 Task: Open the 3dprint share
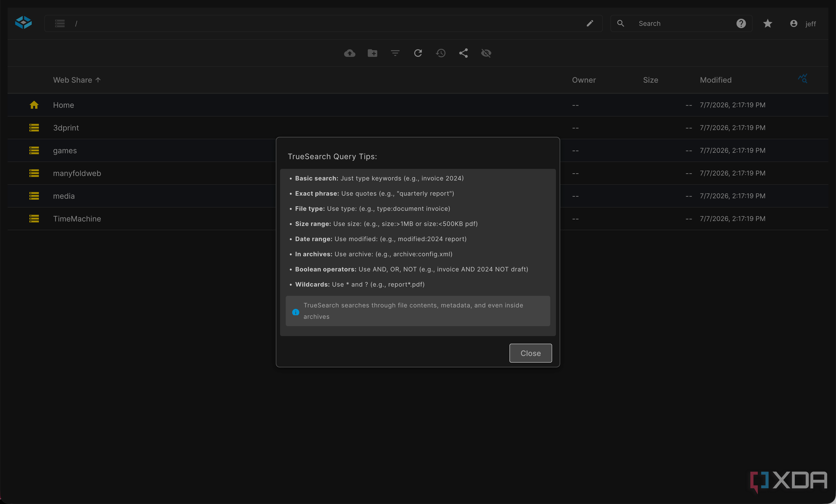[418, 127]
